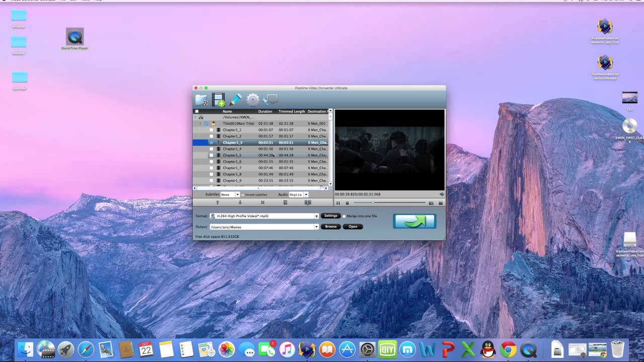Click the trash clear list icon
Screen dimensions: 644x362
click(x=285, y=203)
